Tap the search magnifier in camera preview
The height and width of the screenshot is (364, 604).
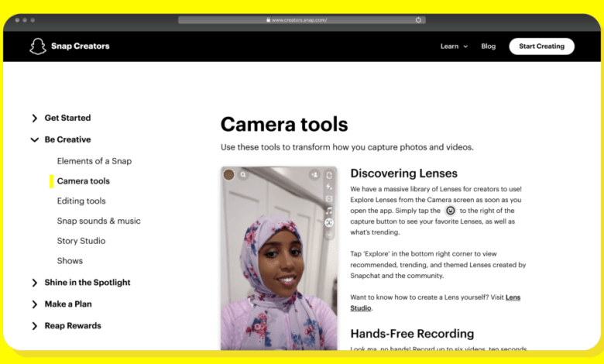click(x=243, y=175)
